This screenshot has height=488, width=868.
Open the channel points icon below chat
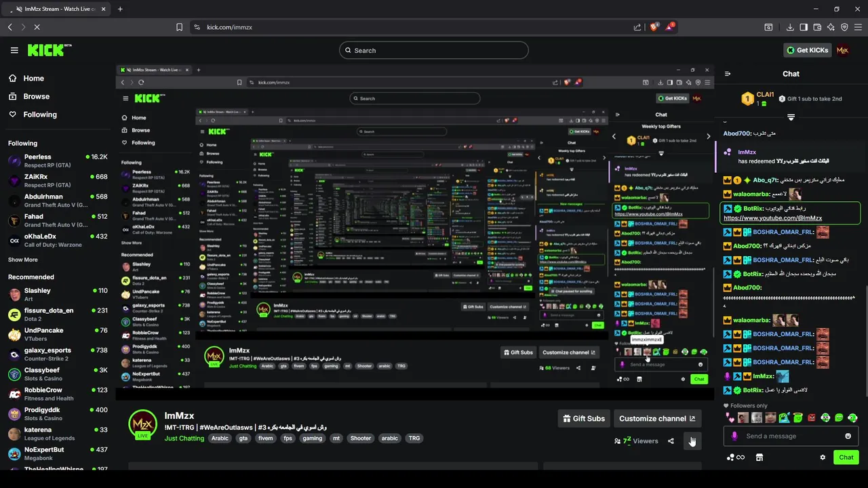point(736,457)
